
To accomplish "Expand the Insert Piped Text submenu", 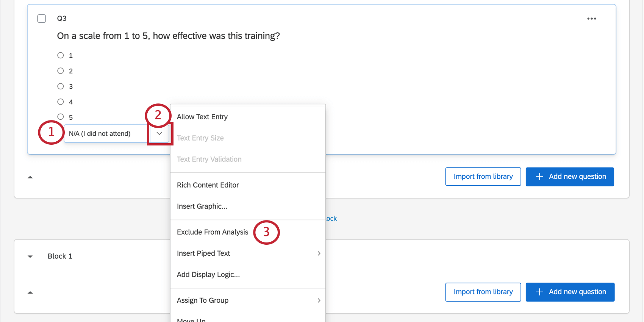I will pos(248,253).
